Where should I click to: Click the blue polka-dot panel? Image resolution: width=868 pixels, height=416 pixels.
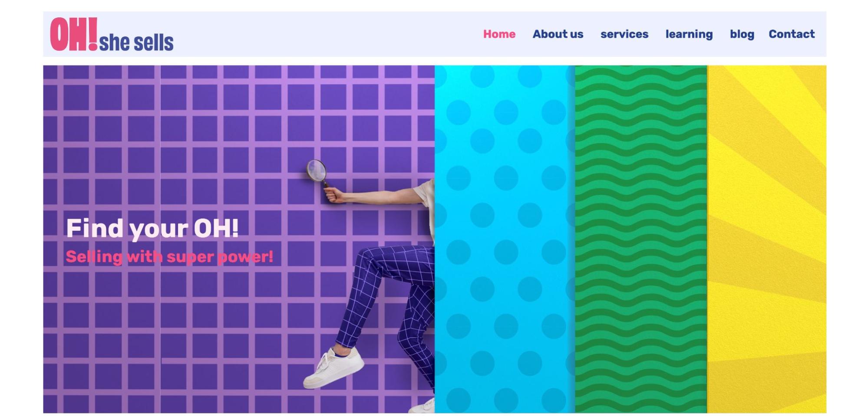point(505,239)
